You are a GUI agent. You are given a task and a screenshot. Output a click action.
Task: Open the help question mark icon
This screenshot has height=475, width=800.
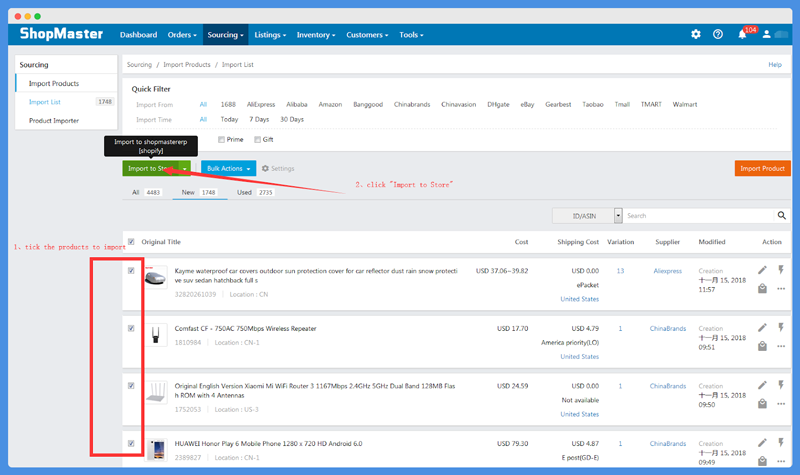pyautogui.click(x=718, y=34)
